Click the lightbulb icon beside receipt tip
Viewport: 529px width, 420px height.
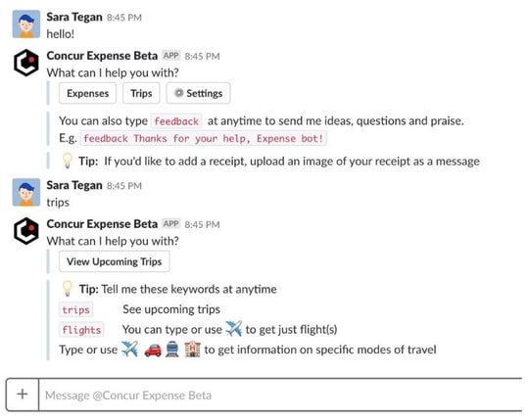tap(68, 161)
